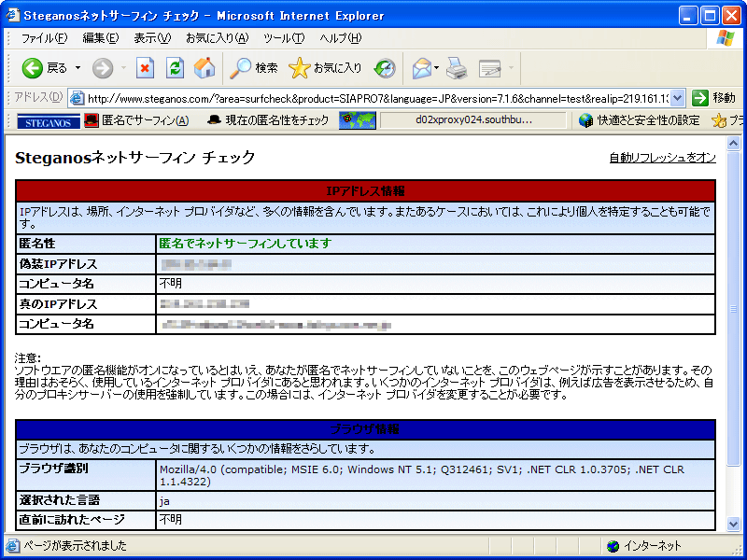Open the ツール(T) menu
This screenshot has width=747, height=560.
284,38
